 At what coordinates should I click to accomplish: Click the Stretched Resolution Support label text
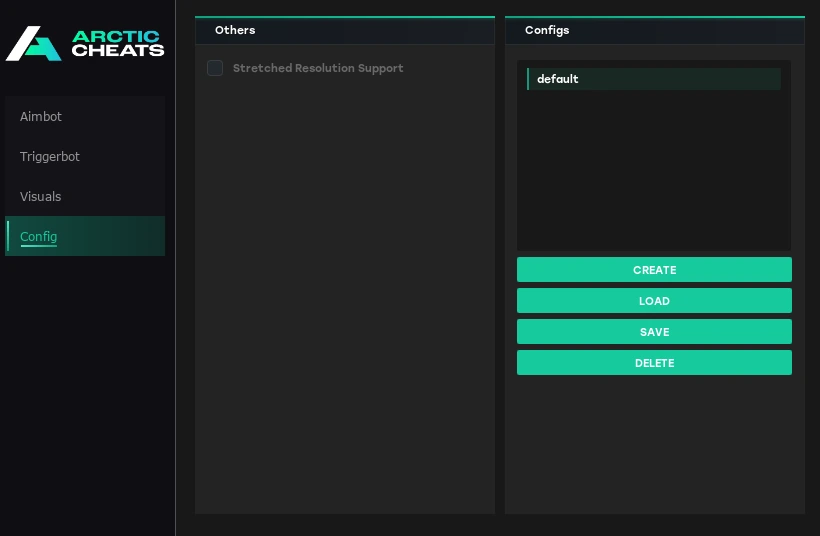tap(318, 68)
